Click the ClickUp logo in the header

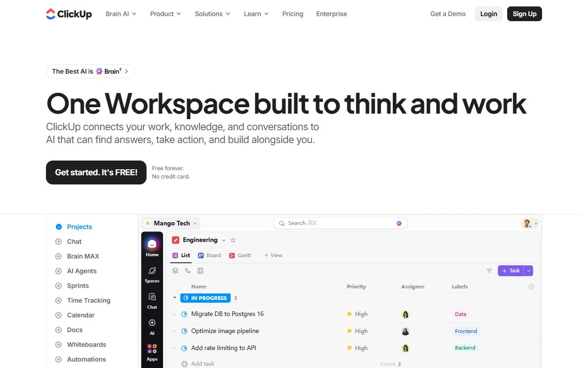pos(69,14)
